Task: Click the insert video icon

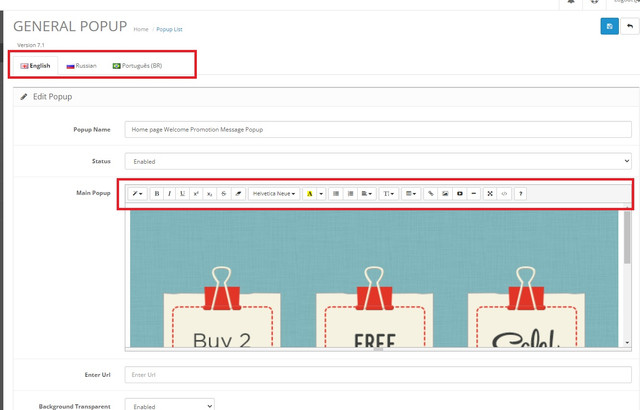Action: [x=460, y=194]
